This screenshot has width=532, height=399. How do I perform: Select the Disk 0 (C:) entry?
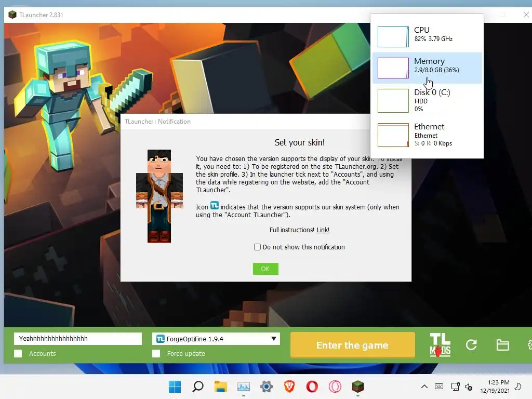(427, 100)
